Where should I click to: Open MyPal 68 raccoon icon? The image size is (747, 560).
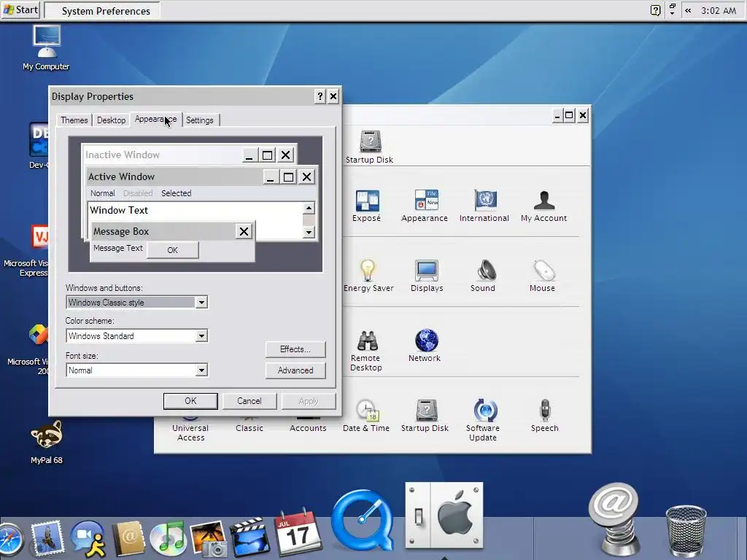(x=46, y=442)
